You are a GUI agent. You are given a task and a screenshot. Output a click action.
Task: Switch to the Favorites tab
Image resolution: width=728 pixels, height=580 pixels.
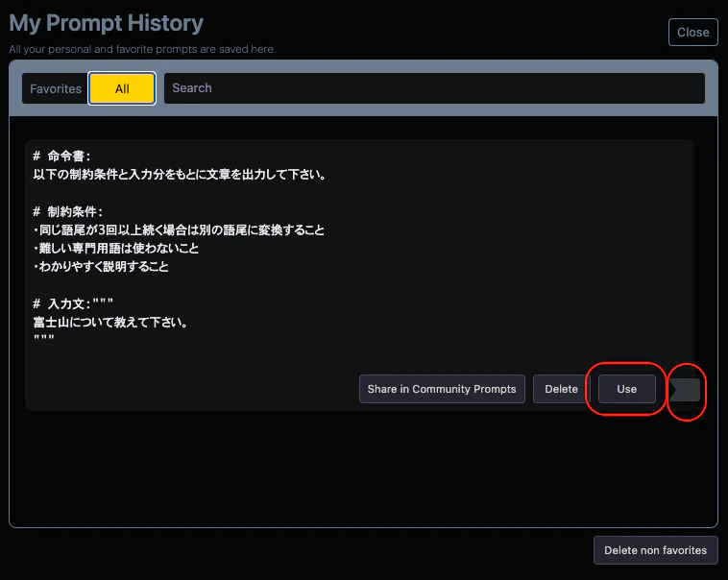56,88
